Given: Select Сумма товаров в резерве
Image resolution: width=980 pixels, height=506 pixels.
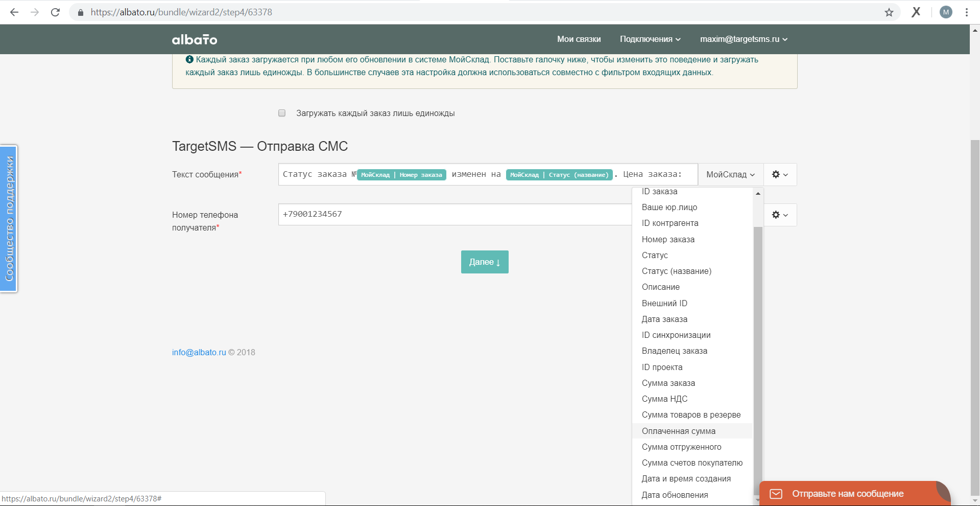Looking at the screenshot, I should (x=692, y=415).
